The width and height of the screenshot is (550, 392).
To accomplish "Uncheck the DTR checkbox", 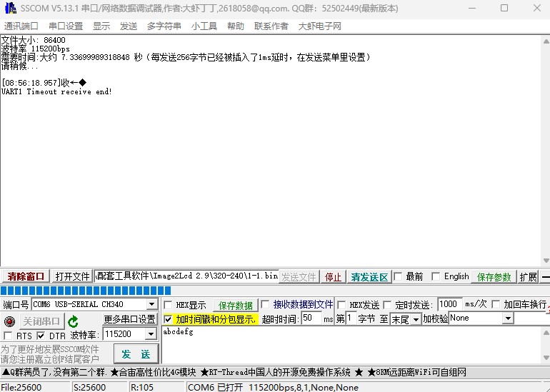I will [41, 336].
